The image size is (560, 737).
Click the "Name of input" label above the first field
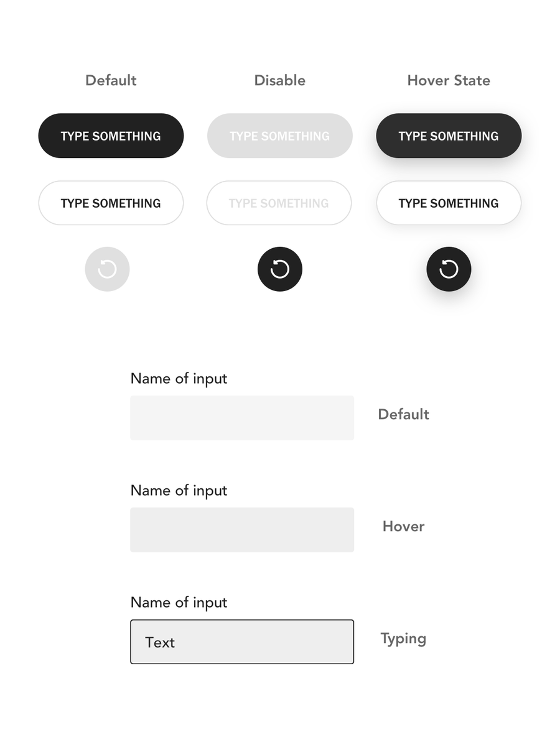pos(179,379)
